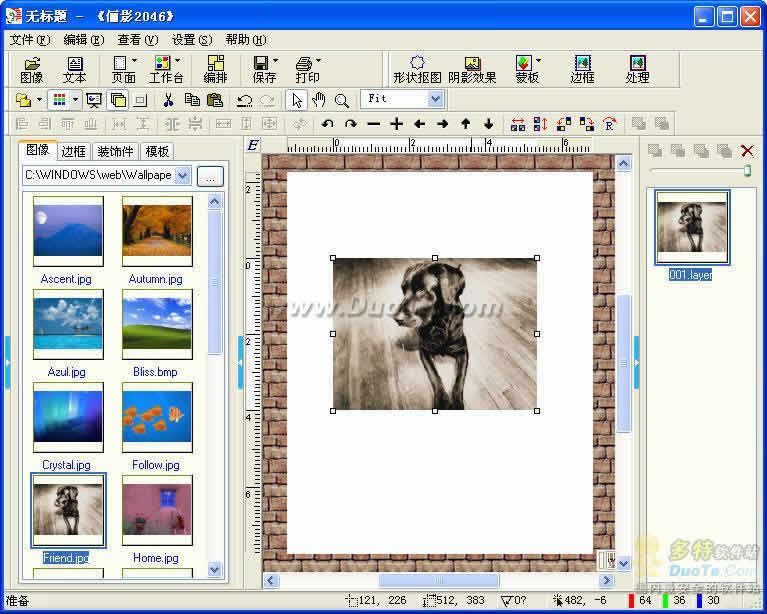The image size is (767, 614).
Task: Click the paste clipboard icon
Action: pyautogui.click(x=215, y=100)
